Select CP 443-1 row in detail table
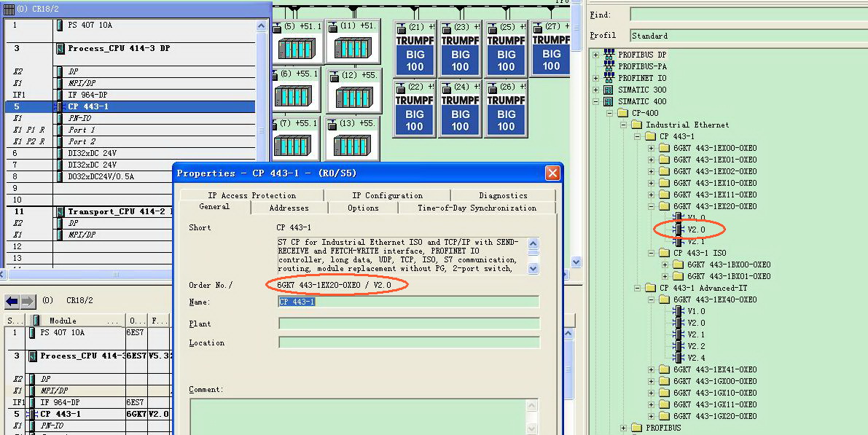The height and width of the screenshot is (435, 868). (x=87, y=414)
